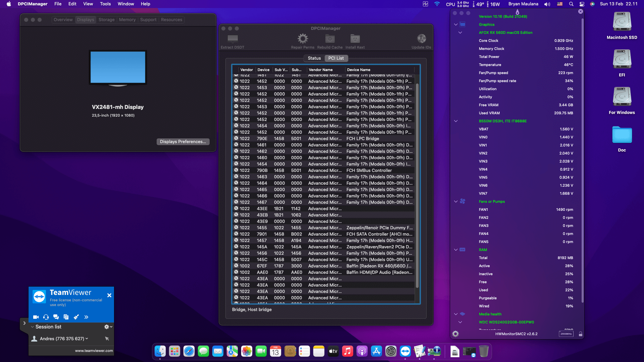Collapse the TeamViewer Session list
Image resolution: width=644 pixels, height=362 pixels.
pos(33,327)
